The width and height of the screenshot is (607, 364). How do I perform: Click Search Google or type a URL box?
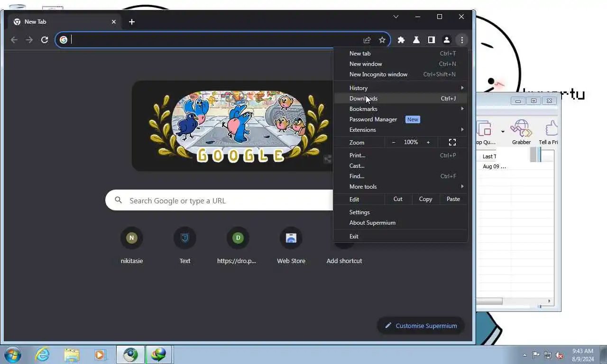219,200
